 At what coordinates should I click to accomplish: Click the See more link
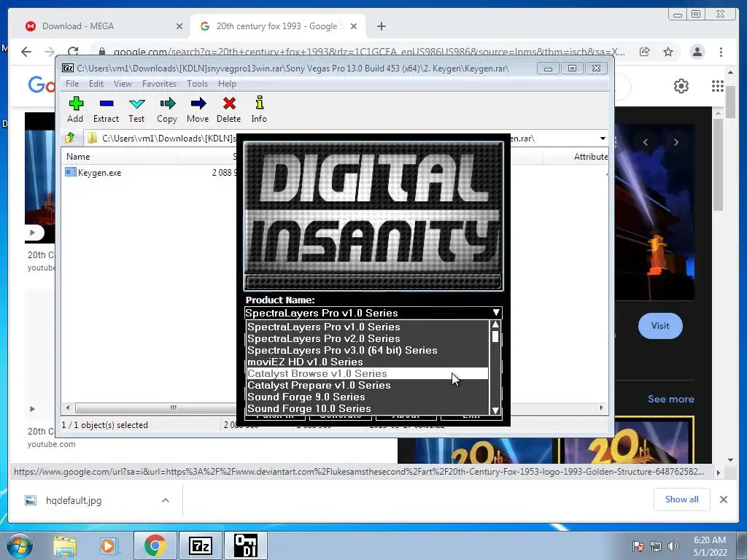(671, 399)
